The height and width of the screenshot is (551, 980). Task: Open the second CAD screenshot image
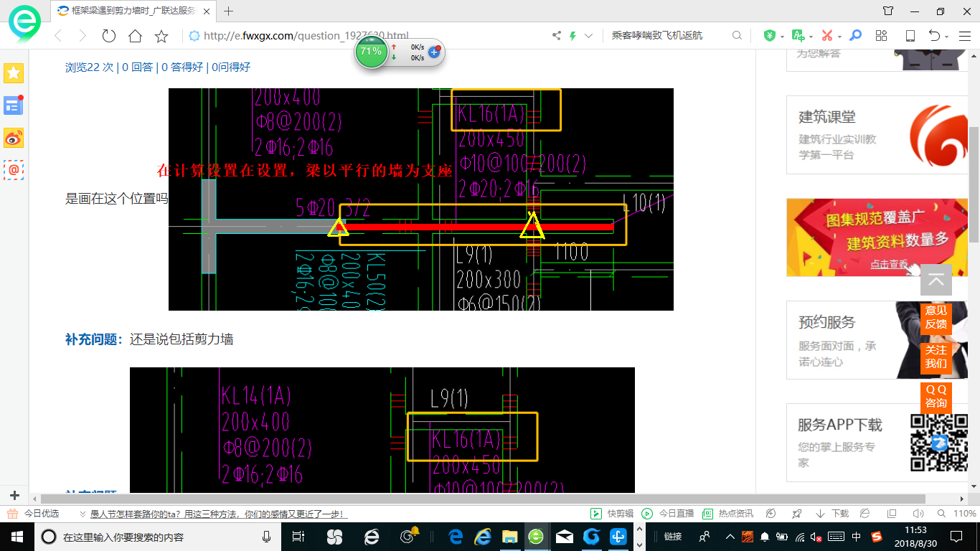[382, 430]
